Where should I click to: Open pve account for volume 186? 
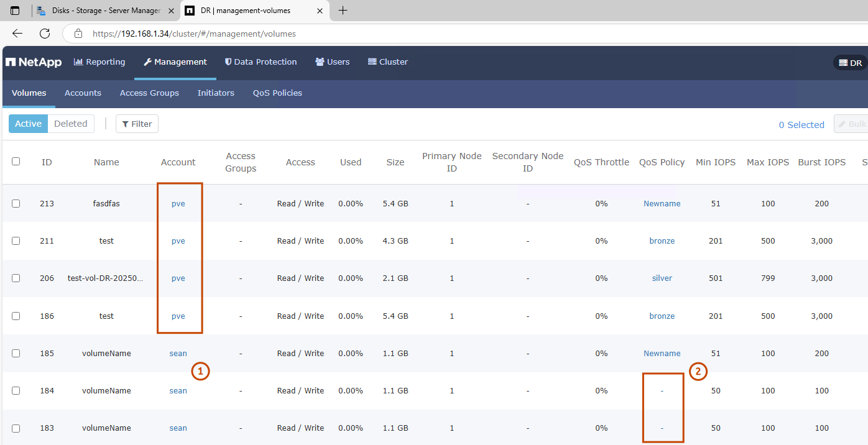point(178,316)
